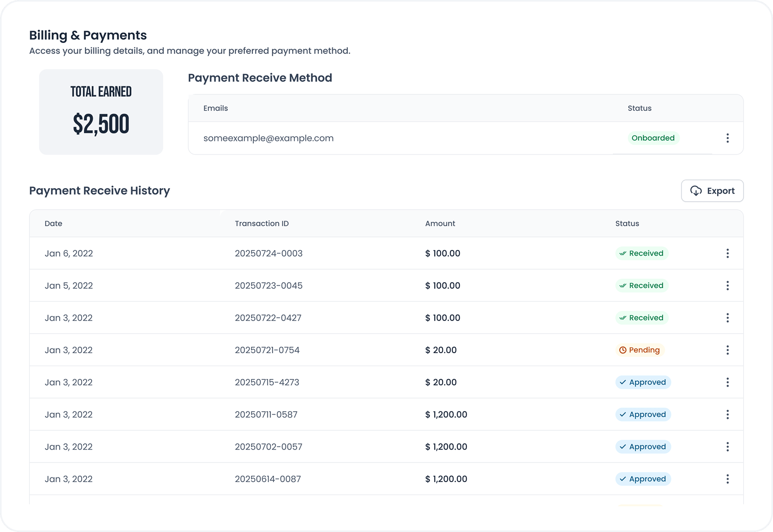This screenshot has width=773, height=532.
Task: Open kebab menu for transaction 20250614-0087
Action: pyautogui.click(x=727, y=479)
